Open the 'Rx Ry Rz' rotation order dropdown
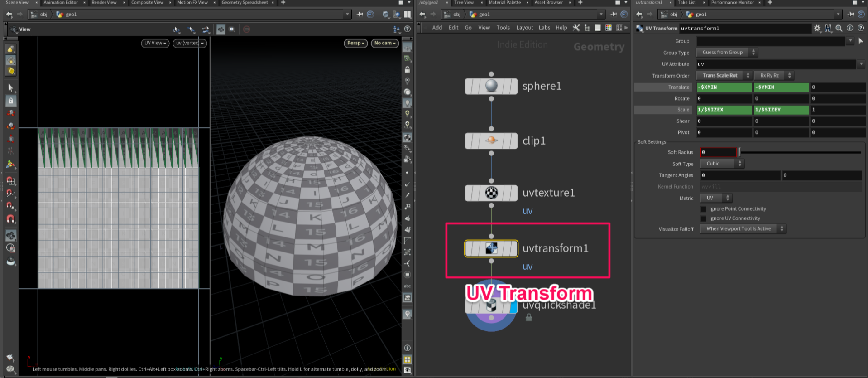The height and width of the screenshot is (378, 868). click(774, 76)
